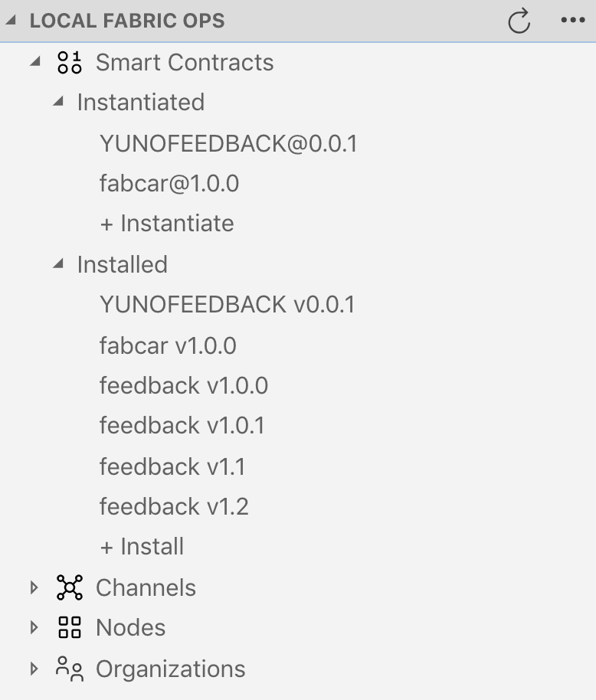Expand the Nodes tree
596x700 pixels.
tap(34, 627)
